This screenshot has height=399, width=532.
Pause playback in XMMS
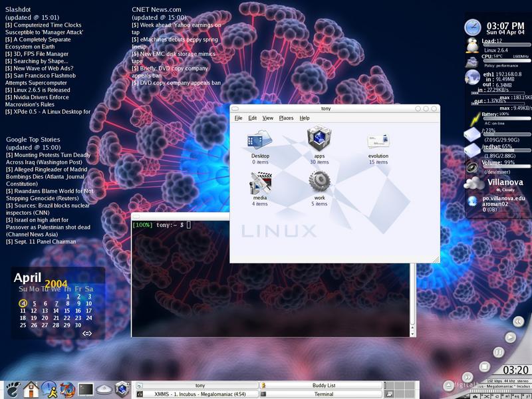(498, 352)
